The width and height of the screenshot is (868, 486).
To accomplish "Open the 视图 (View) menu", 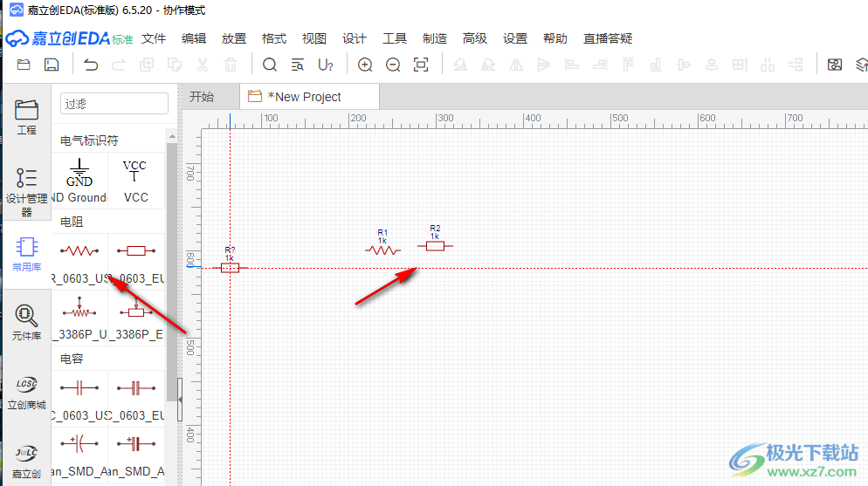I will 313,38.
